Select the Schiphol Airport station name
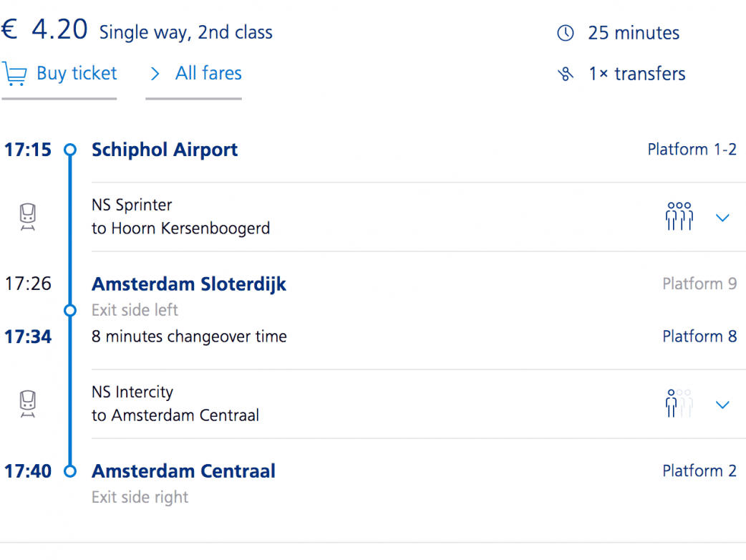Viewport: 746px width, 560px height. pyautogui.click(x=165, y=150)
